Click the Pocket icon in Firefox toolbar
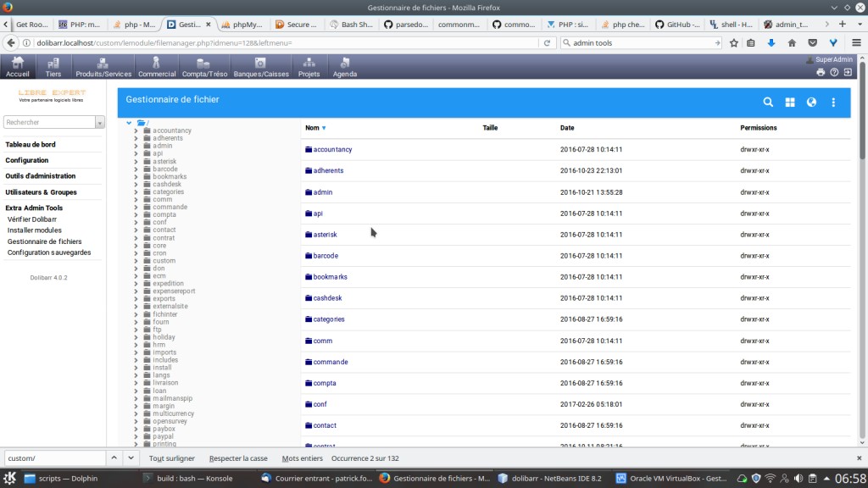The width and height of the screenshot is (868, 488). 813,42
